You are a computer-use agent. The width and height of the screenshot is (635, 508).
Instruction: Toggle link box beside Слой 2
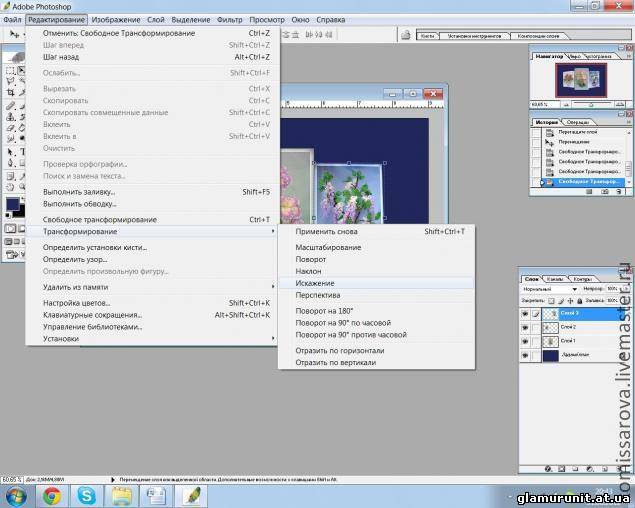point(536,328)
